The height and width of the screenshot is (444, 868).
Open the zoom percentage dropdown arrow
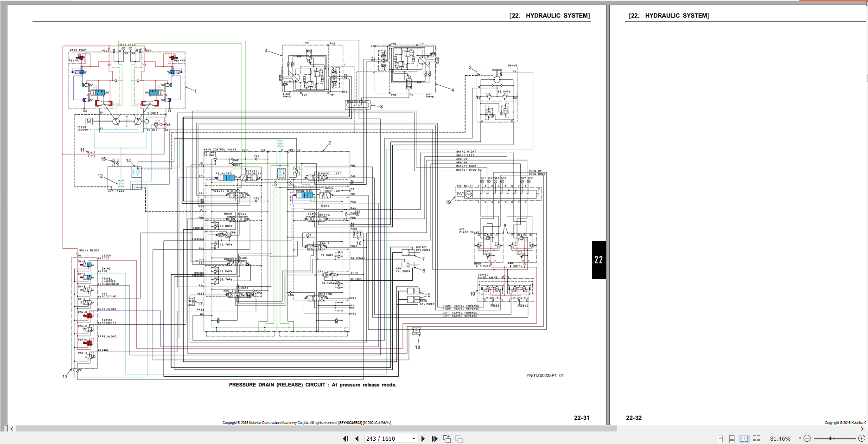[800, 438]
